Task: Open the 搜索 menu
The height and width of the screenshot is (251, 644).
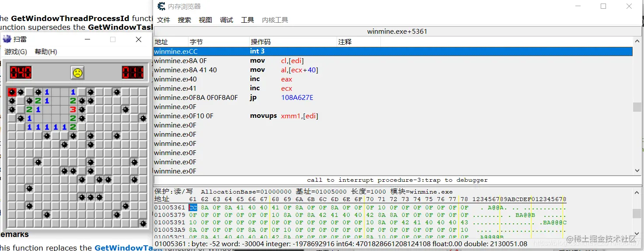Action: coord(184,20)
